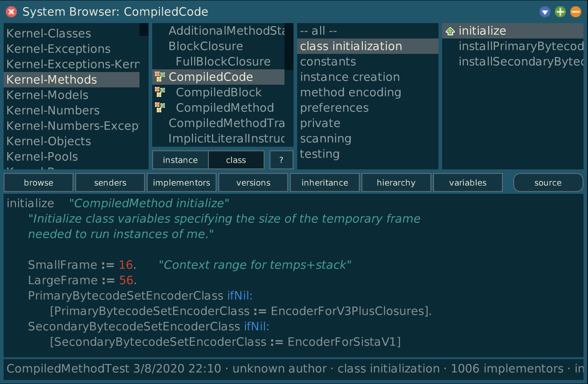
Task: Click the browse button
Action: [x=39, y=182]
